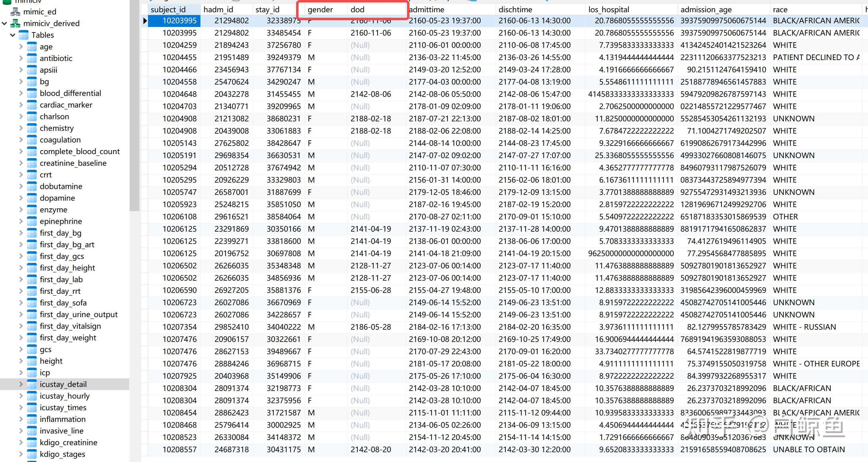Click the antibiotic table icon

[32, 58]
